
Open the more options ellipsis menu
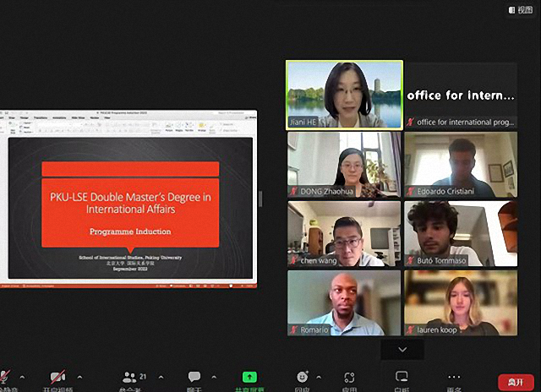click(454, 378)
